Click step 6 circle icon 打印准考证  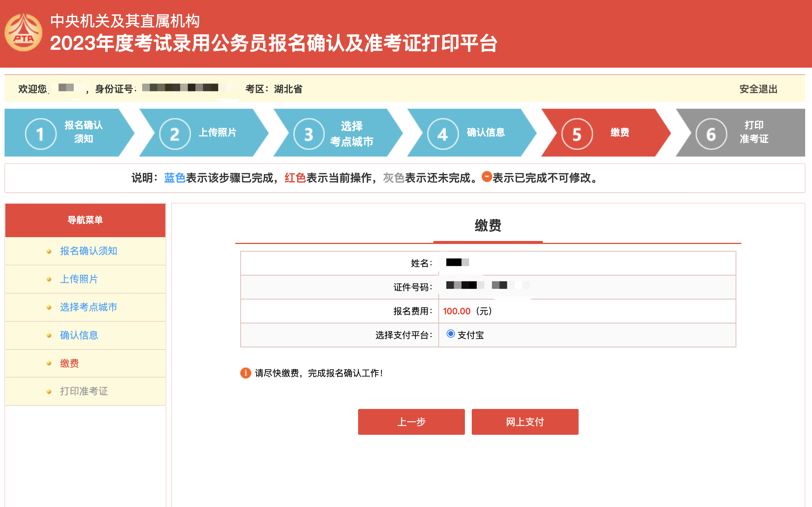click(x=711, y=134)
